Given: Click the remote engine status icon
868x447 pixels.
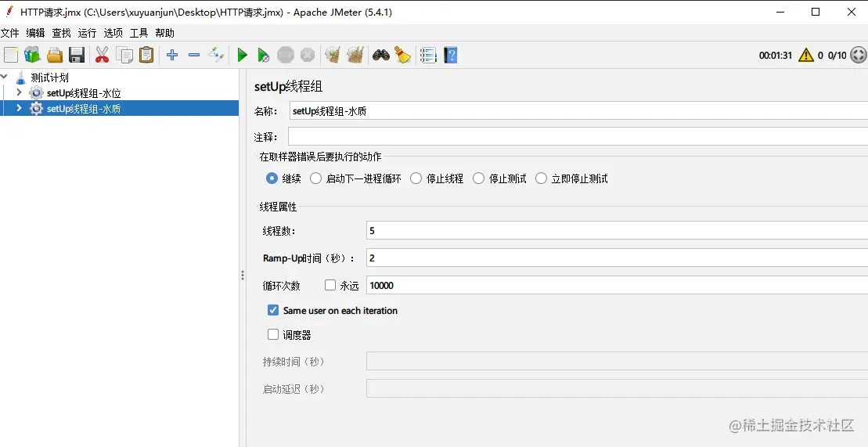Looking at the screenshot, I should tap(858, 55).
